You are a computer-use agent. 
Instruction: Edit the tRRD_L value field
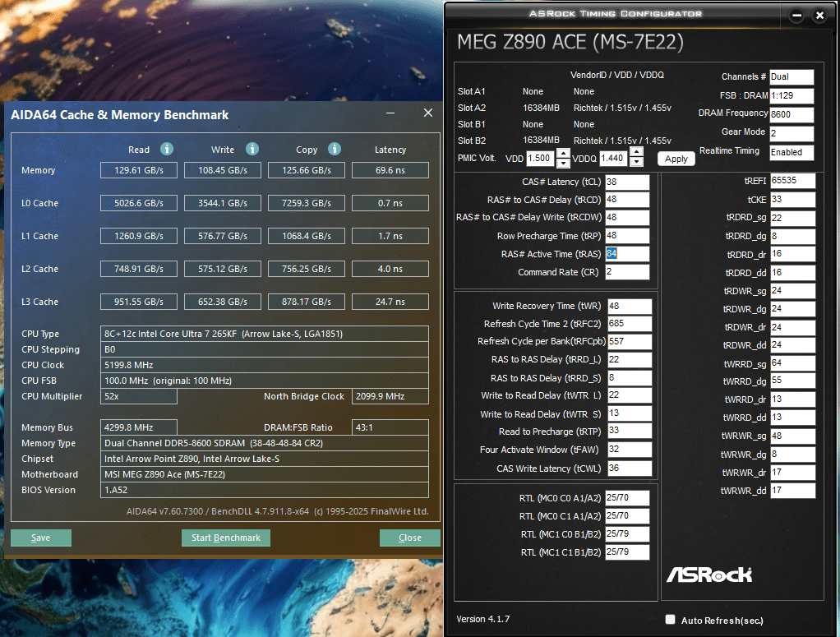pyautogui.click(x=630, y=359)
